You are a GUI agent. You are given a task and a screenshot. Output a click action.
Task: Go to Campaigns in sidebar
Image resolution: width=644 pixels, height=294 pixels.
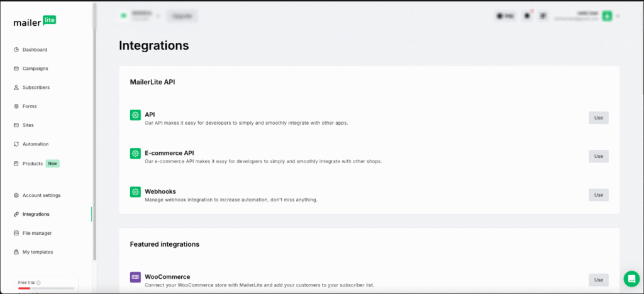tap(35, 69)
